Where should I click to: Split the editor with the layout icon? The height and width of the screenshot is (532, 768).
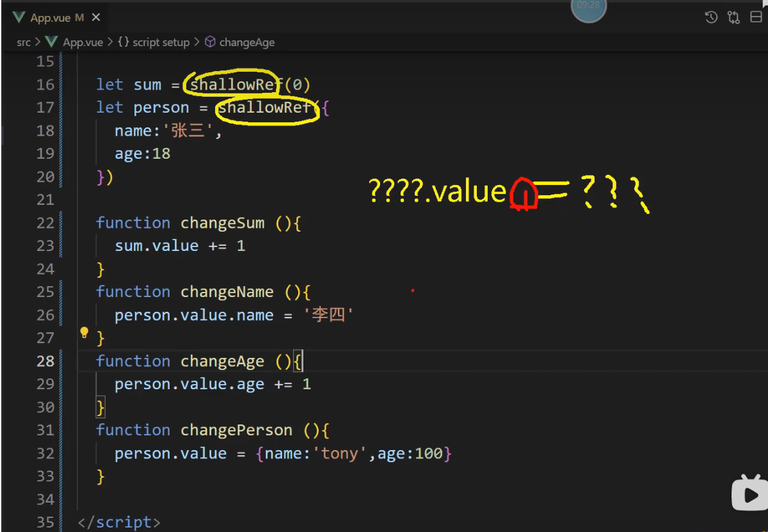(755, 17)
